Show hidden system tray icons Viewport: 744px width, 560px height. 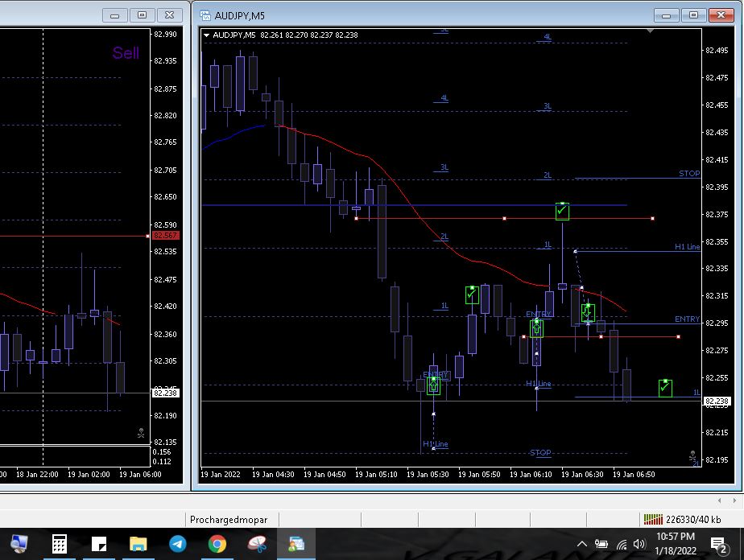583,545
